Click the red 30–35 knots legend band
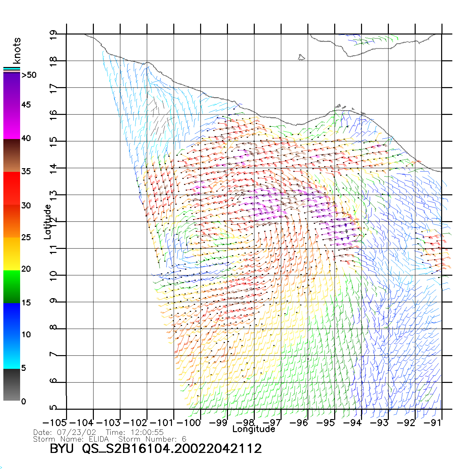Viewport: 476px width, 469px height. [x=12, y=188]
